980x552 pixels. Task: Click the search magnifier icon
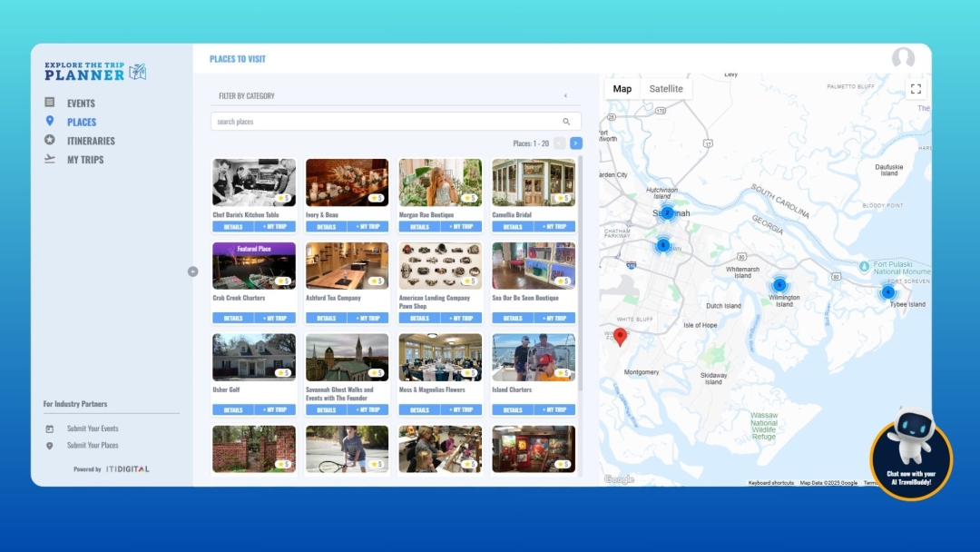tap(566, 122)
